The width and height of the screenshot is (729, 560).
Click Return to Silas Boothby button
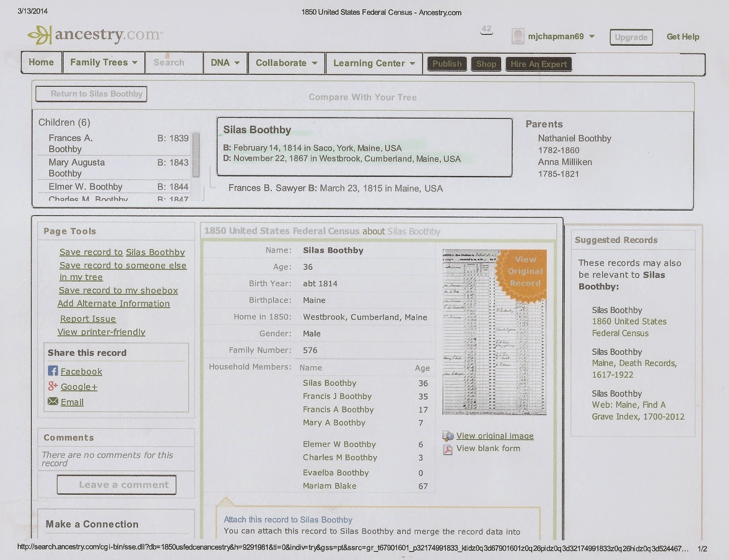(92, 94)
